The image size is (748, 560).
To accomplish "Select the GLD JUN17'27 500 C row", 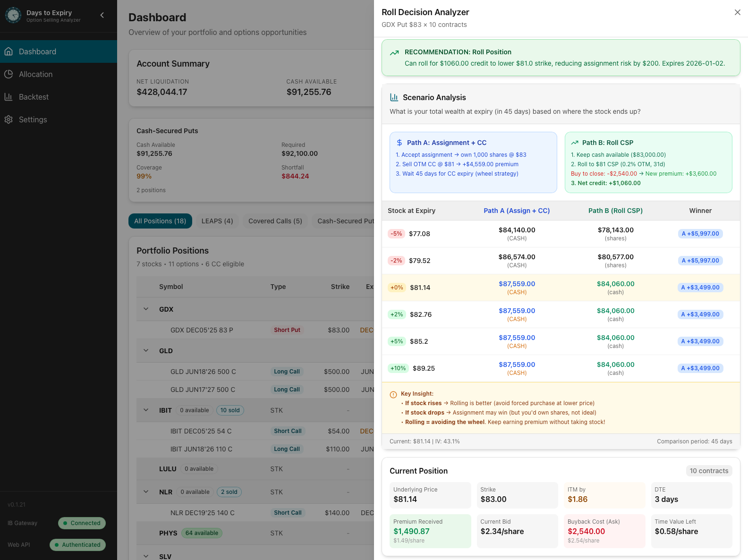I will [x=255, y=390].
